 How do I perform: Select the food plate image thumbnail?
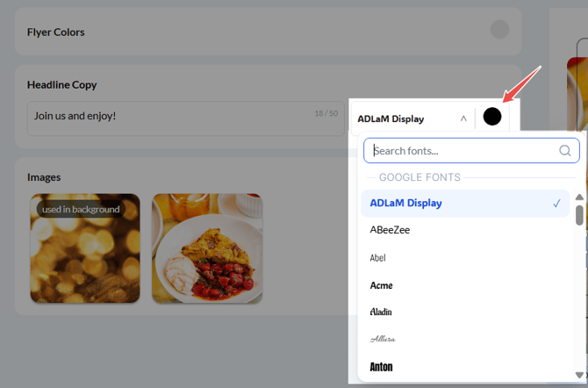point(207,248)
